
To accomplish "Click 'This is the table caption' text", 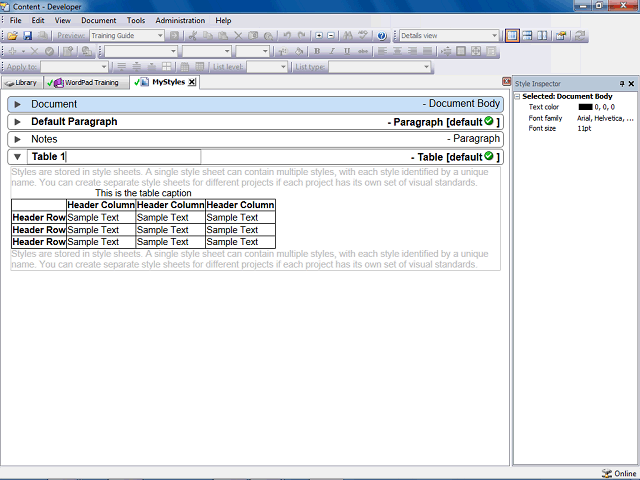I will click(x=143, y=193).
